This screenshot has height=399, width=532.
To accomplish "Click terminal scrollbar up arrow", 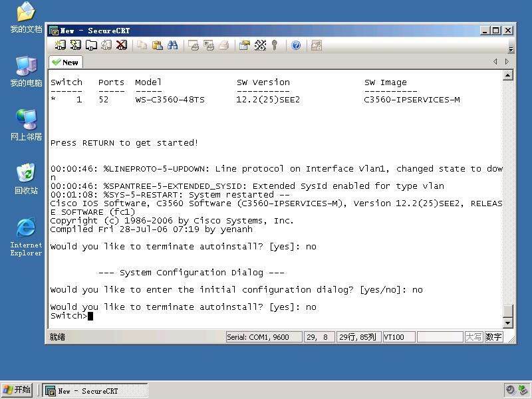I will (507, 75).
